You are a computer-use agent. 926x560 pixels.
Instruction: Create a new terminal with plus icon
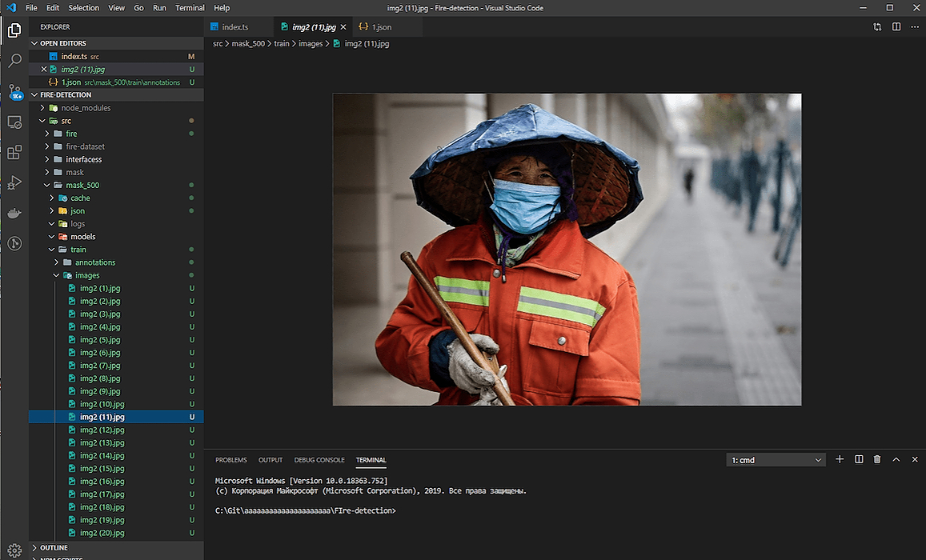click(x=840, y=459)
